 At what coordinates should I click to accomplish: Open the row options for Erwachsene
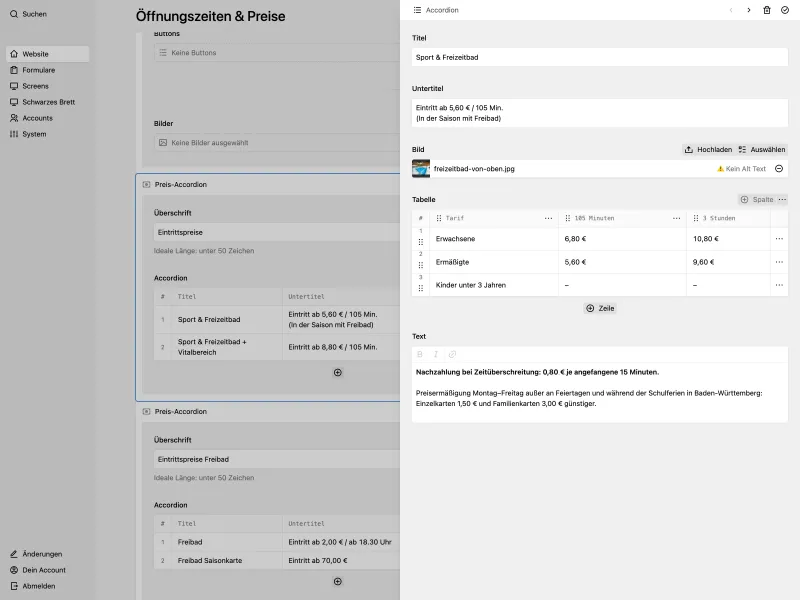tap(779, 238)
